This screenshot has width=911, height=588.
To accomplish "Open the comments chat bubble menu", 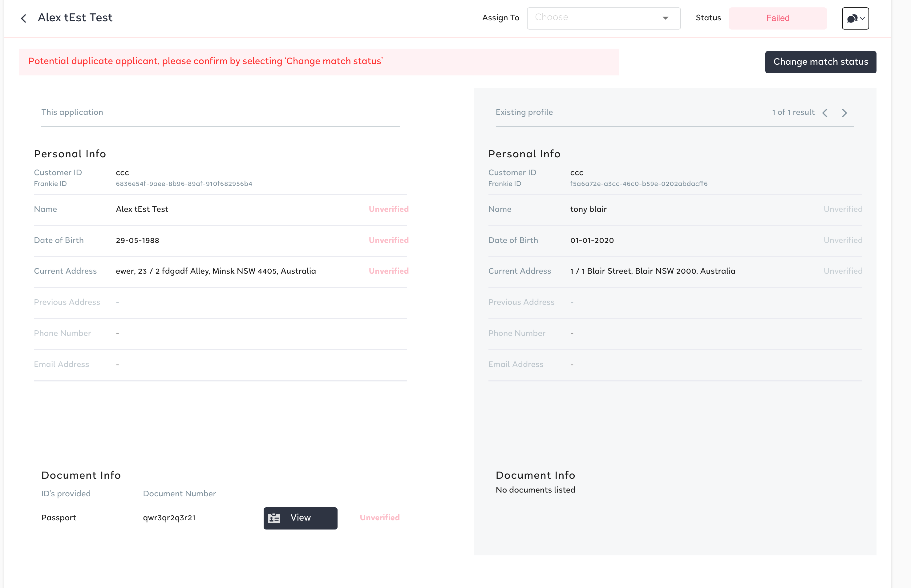I will [852, 18].
